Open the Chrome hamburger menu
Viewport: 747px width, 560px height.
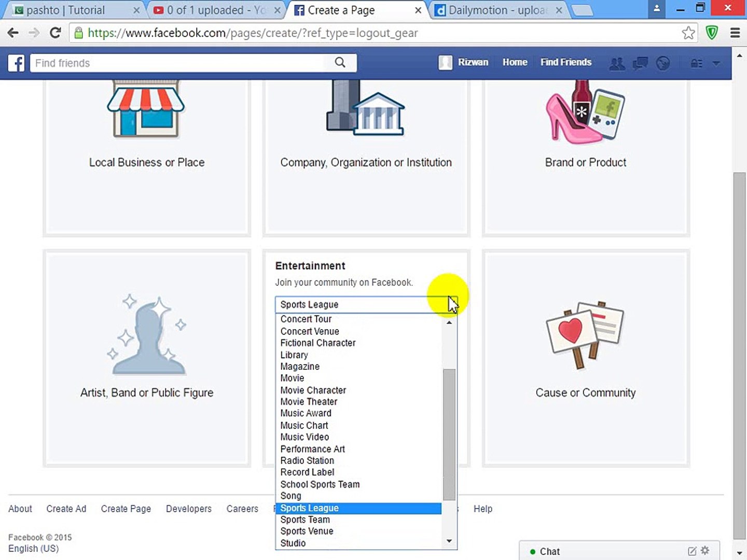coord(735,33)
